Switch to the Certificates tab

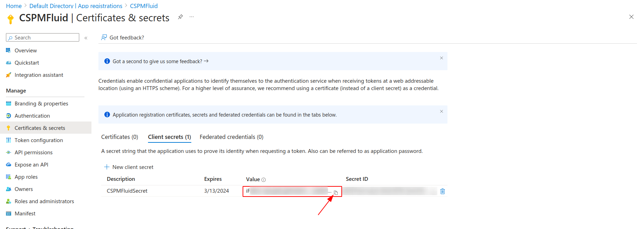[119, 137]
